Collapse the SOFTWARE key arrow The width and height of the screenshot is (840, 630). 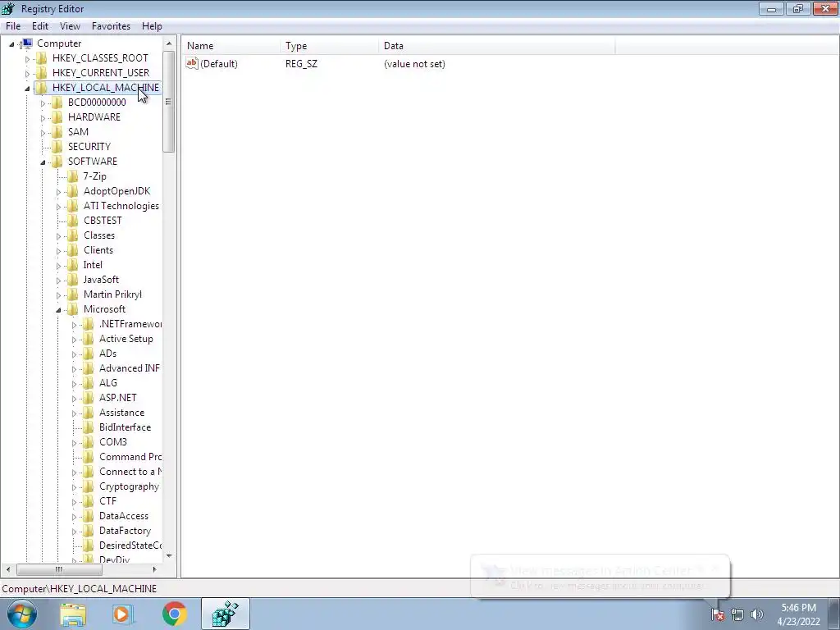pyautogui.click(x=43, y=162)
